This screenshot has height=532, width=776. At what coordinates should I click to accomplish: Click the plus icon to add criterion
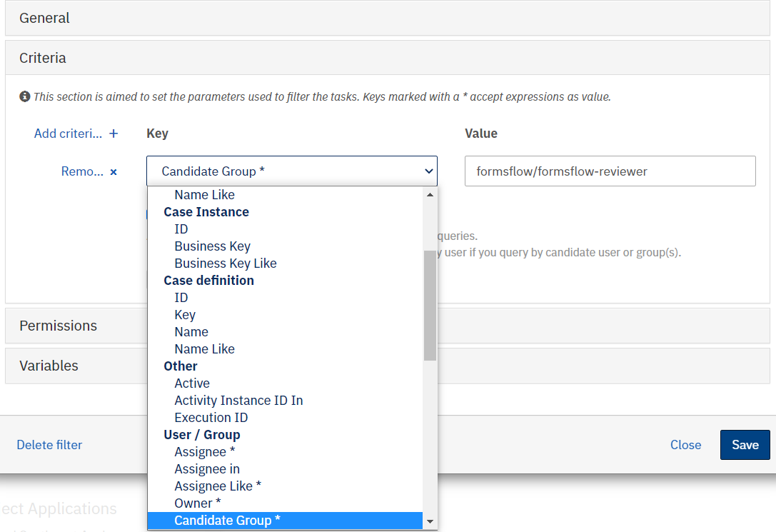pyautogui.click(x=114, y=134)
